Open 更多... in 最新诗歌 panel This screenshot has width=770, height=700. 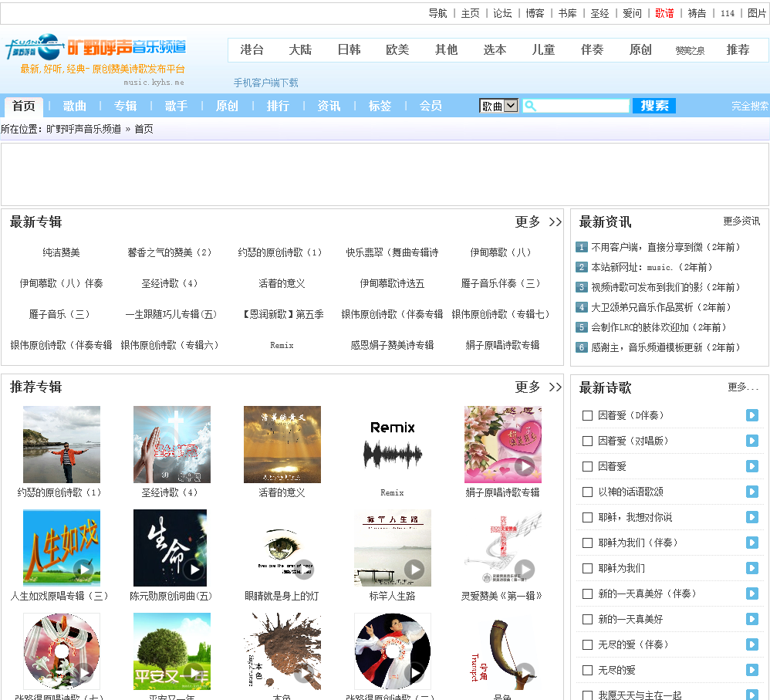743,387
